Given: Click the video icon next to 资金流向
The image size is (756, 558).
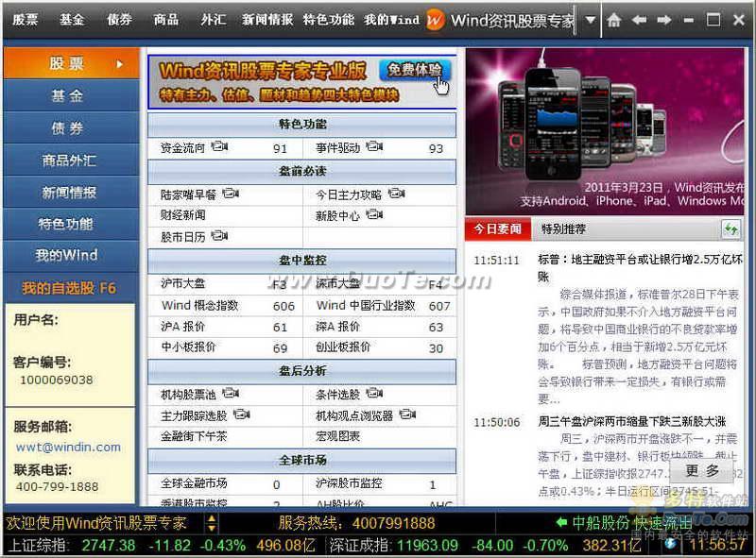Looking at the screenshot, I should (219, 146).
